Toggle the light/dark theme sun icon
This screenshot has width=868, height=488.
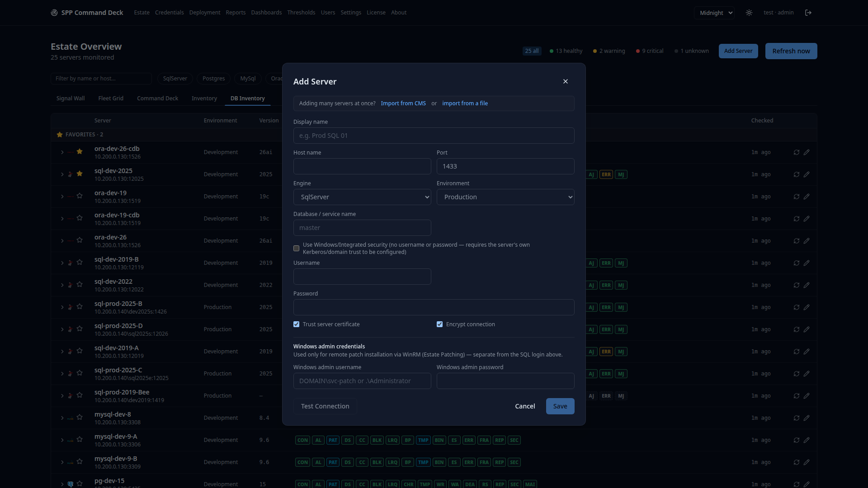click(x=749, y=13)
